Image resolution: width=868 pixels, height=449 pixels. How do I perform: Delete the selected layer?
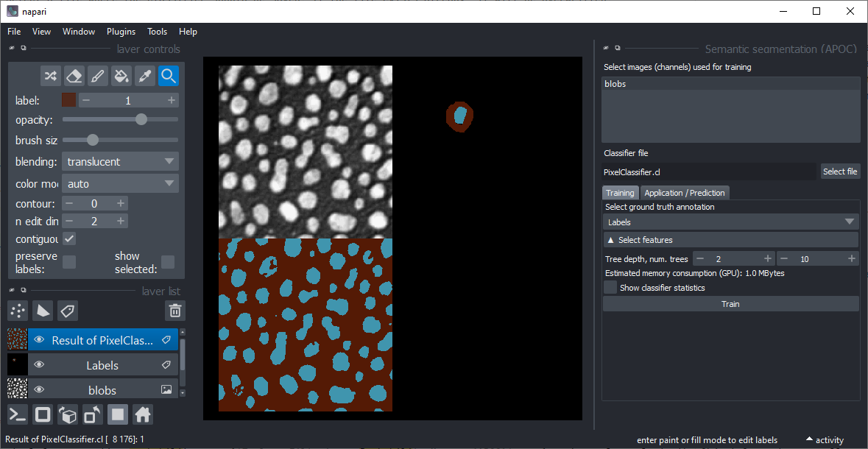point(174,311)
